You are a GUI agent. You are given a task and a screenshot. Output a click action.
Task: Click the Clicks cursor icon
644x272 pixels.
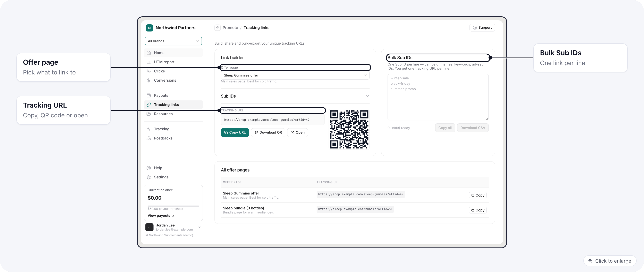tap(149, 71)
